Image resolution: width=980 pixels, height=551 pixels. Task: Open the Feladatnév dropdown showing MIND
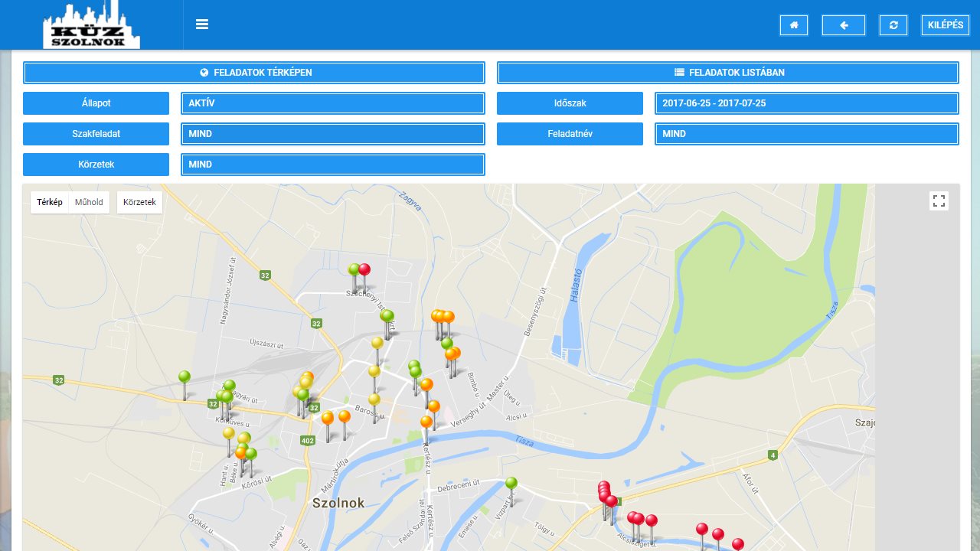[x=806, y=134]
